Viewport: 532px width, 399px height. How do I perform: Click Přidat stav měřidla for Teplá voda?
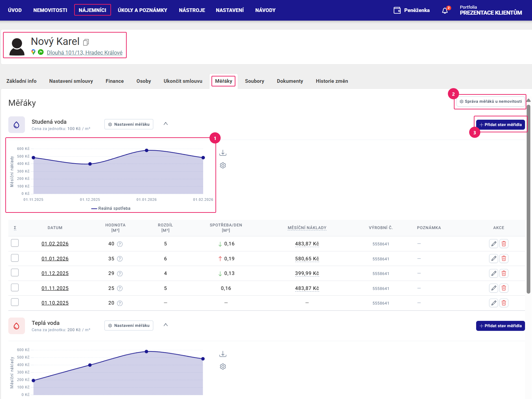point(500,326)
